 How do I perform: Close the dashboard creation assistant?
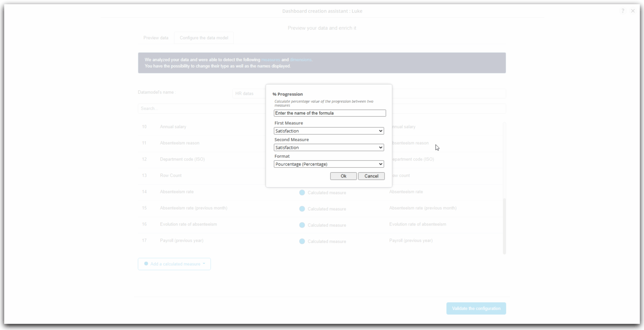coord(633,11)
